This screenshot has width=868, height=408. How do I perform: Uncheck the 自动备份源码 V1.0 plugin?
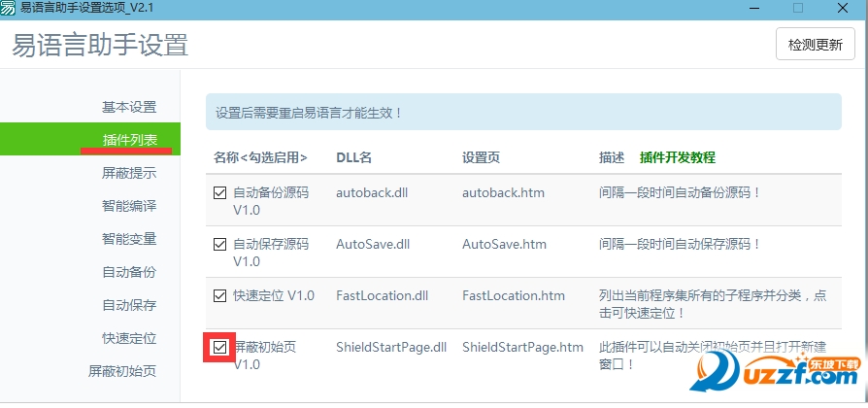coord(220,192)
